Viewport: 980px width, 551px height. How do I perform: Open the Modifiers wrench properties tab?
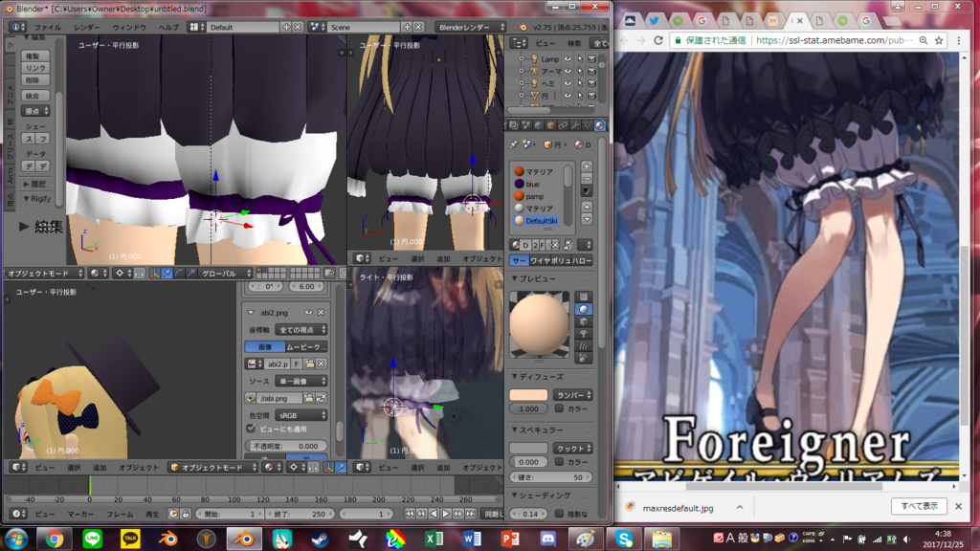(x=575, y=125)
